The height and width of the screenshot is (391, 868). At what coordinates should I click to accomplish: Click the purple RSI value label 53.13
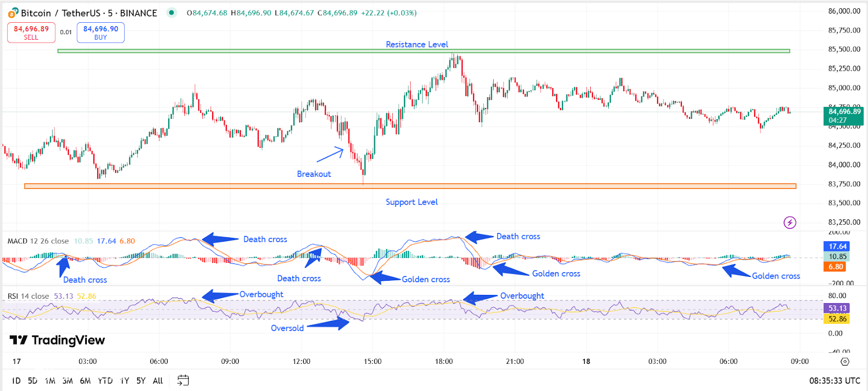click(x=837, y=308)
